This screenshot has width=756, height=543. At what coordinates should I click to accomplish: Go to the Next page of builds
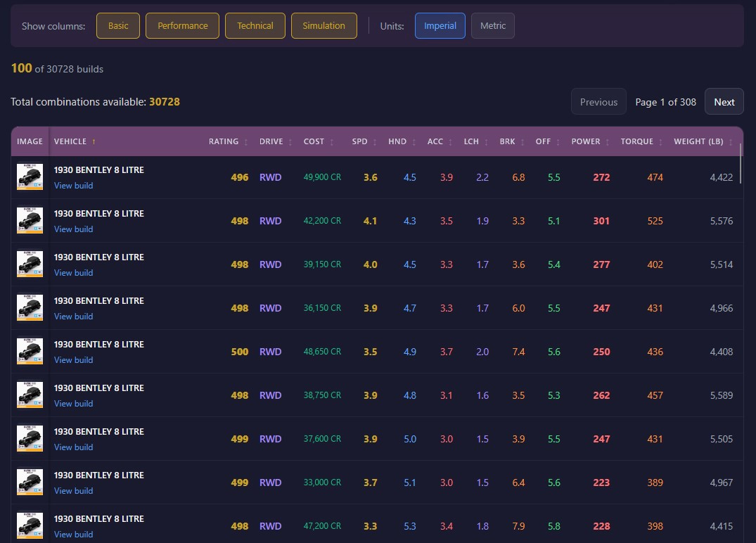pos(724,101)
